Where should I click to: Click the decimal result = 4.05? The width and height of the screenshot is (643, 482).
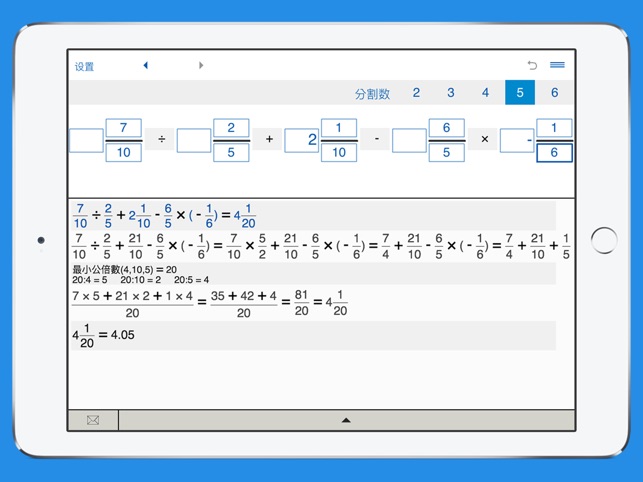point(117,335)
